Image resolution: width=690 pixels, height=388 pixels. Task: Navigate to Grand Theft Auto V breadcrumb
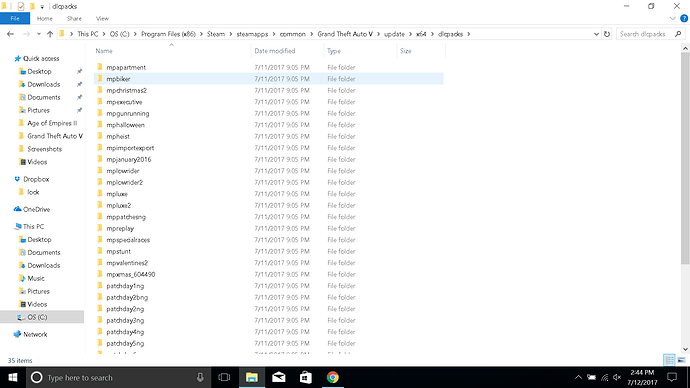(x=345, y=34)
